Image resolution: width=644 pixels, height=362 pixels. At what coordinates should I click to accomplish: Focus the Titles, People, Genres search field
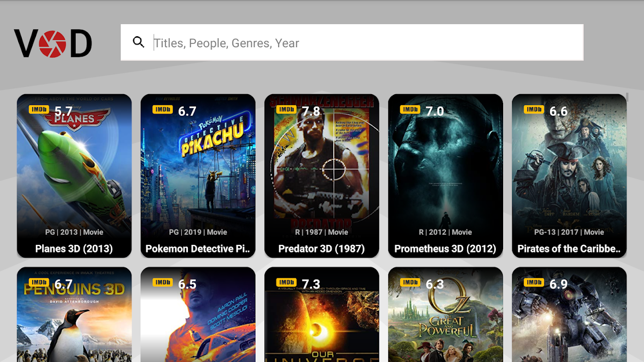pos(352,42)
